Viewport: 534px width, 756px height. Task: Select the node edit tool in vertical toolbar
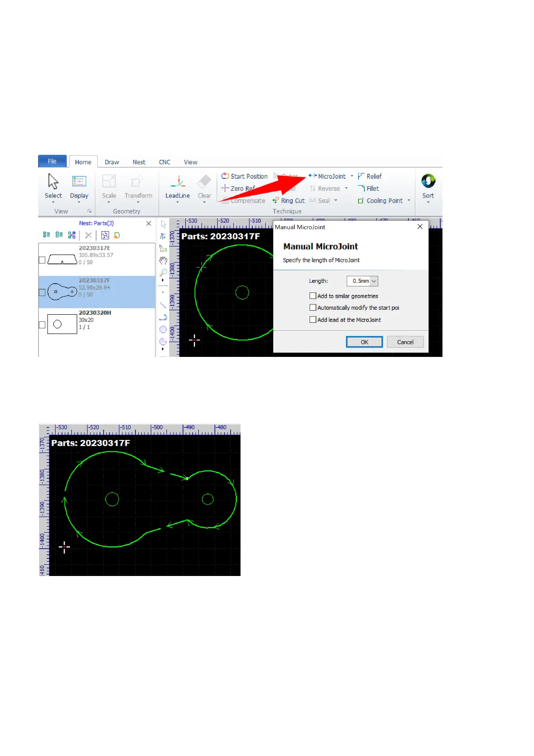163,236
